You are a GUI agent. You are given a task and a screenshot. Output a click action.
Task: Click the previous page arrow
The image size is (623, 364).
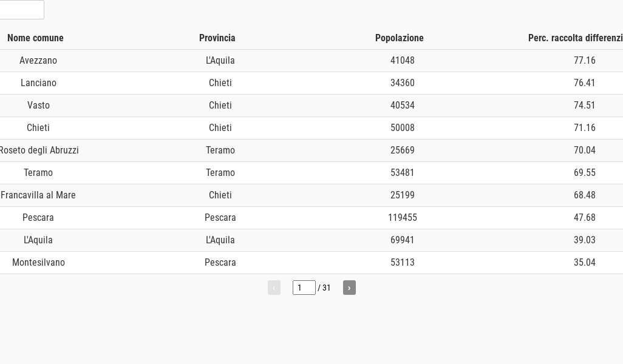[x=274, y=288]
